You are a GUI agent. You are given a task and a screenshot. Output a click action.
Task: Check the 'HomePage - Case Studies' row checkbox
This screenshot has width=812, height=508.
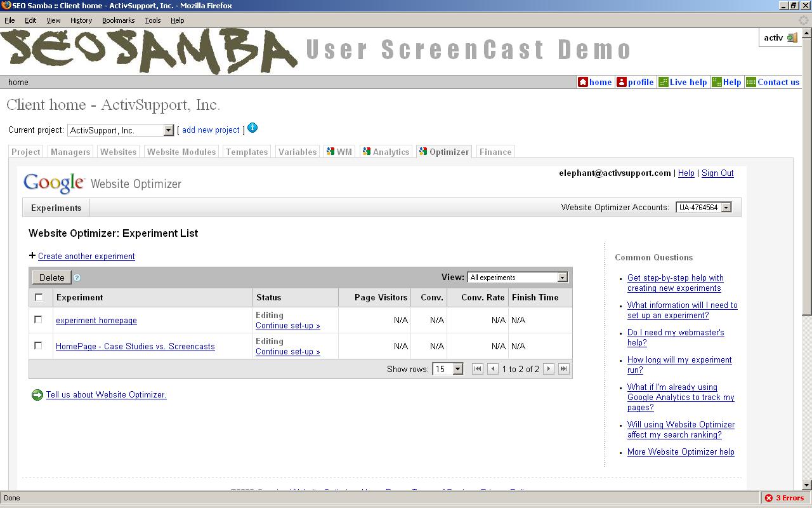coord(38,345)
